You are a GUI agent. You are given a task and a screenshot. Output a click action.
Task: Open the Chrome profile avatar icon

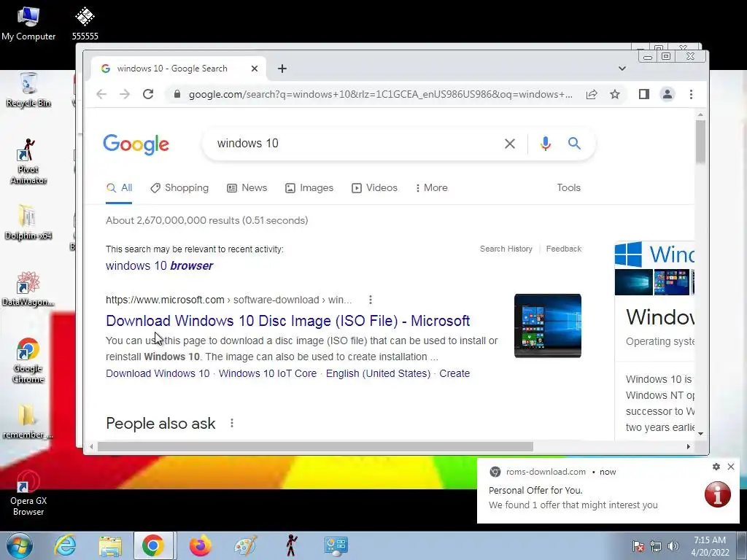(x=667, y=94)
